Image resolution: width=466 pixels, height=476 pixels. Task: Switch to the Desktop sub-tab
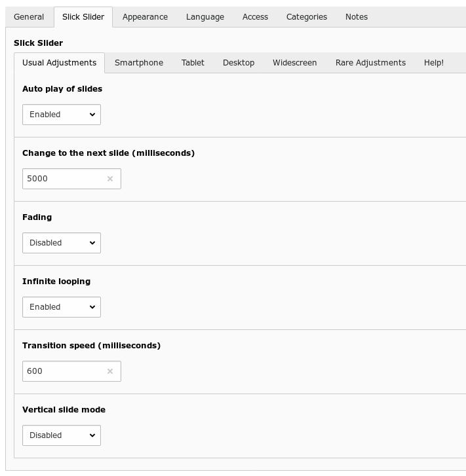[239, 63]
